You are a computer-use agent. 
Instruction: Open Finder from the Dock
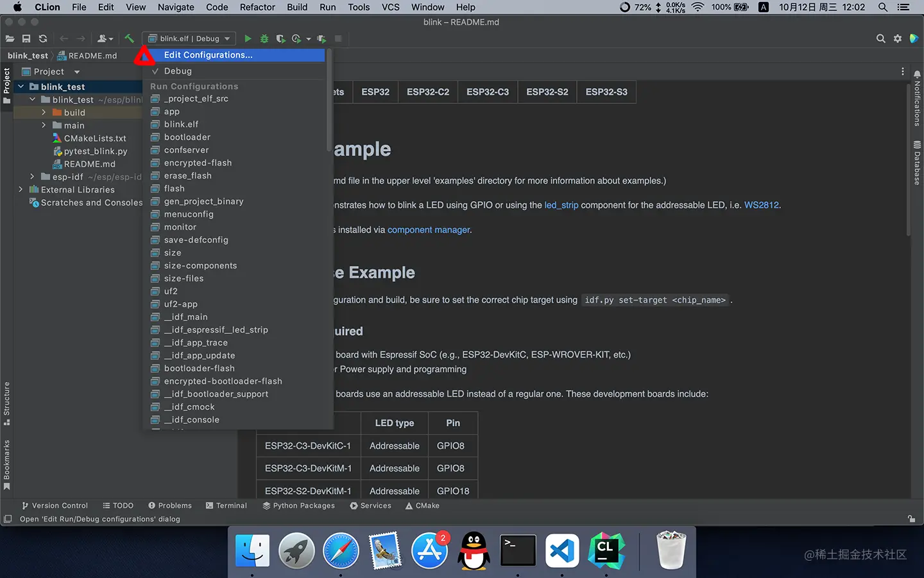click(x=252, y=550)
